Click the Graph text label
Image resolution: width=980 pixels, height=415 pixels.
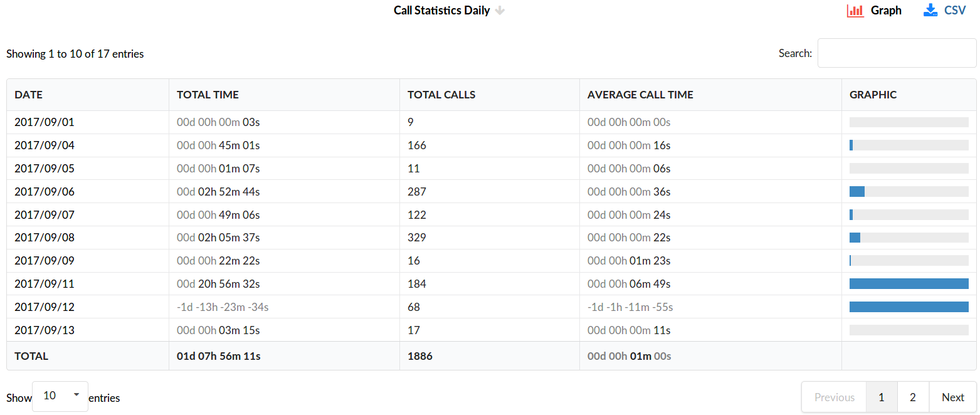pyautogui.click(x=886, y=11)
